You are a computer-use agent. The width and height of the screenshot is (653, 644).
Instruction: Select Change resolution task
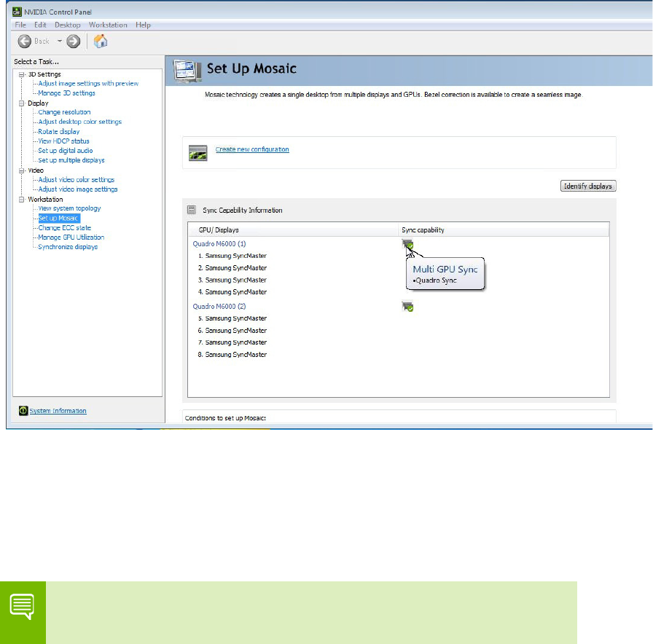64,112
